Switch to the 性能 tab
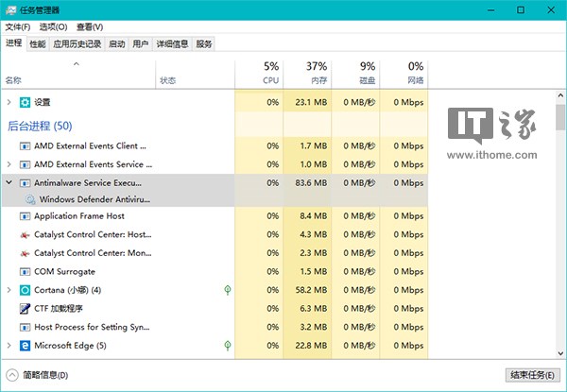This screenshot has width=567, height=392. (38, 44)
